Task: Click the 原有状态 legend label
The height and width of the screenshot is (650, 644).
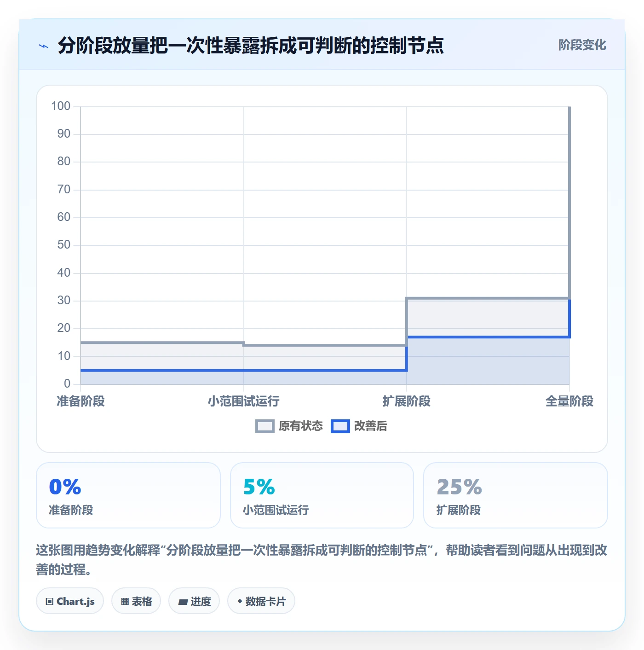Action: (x=301, y=426)
